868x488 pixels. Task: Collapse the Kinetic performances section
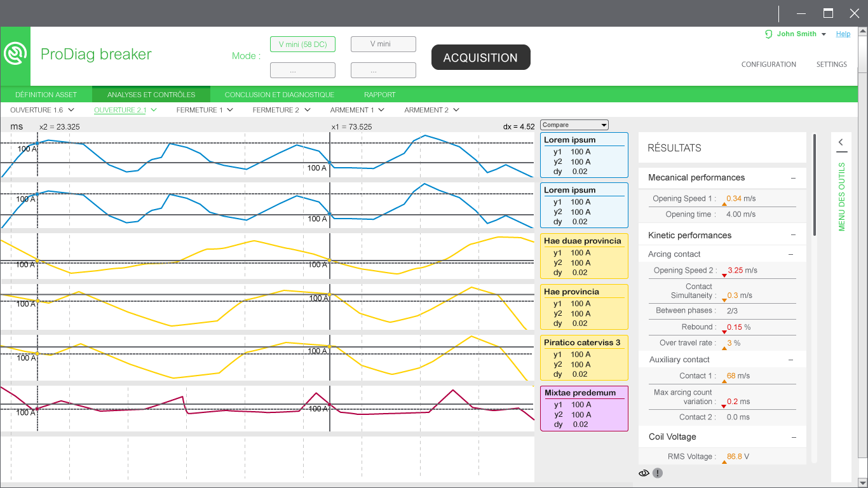(x=793, y=235)
